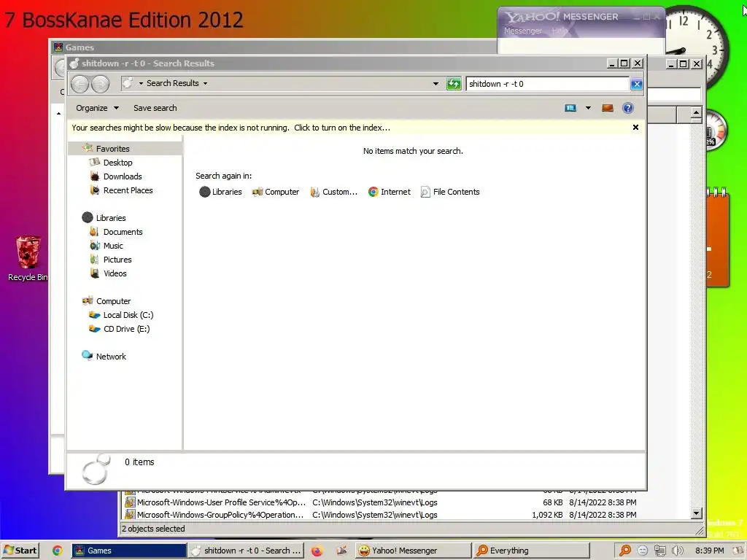Search again in Libraries

click(x=220, y=192)
